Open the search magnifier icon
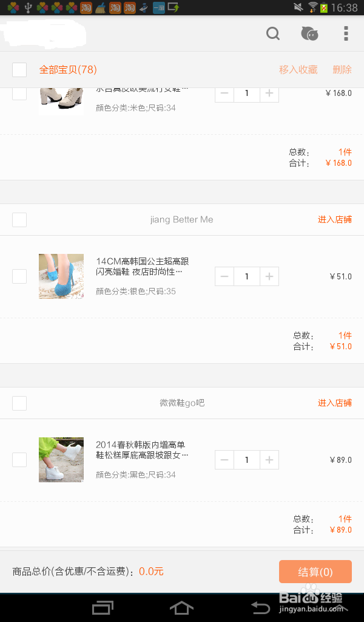Screen dimensions: 364x622 pyautogui.click(x=273, y=33)
